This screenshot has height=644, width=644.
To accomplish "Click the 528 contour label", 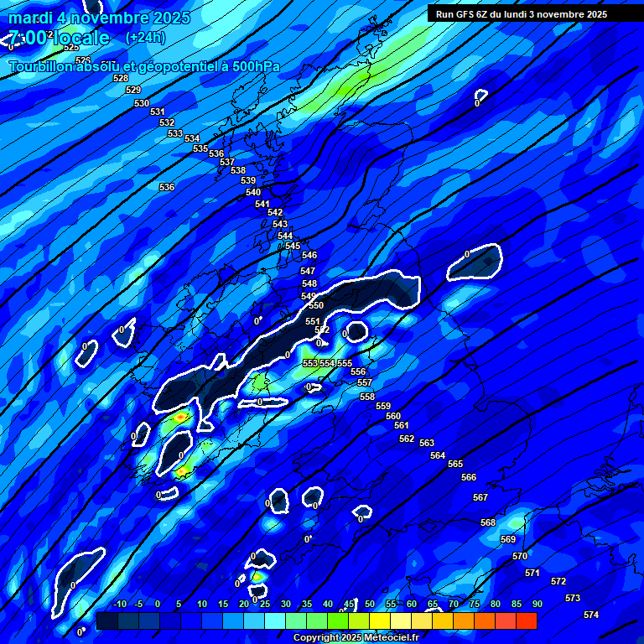I will click(x=121, y=78).
